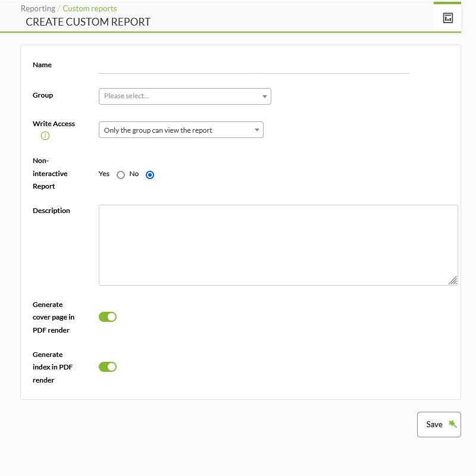Click the Write Access info icon
The width and height of the screenshot is (476, 476).
tap(45, 136)
